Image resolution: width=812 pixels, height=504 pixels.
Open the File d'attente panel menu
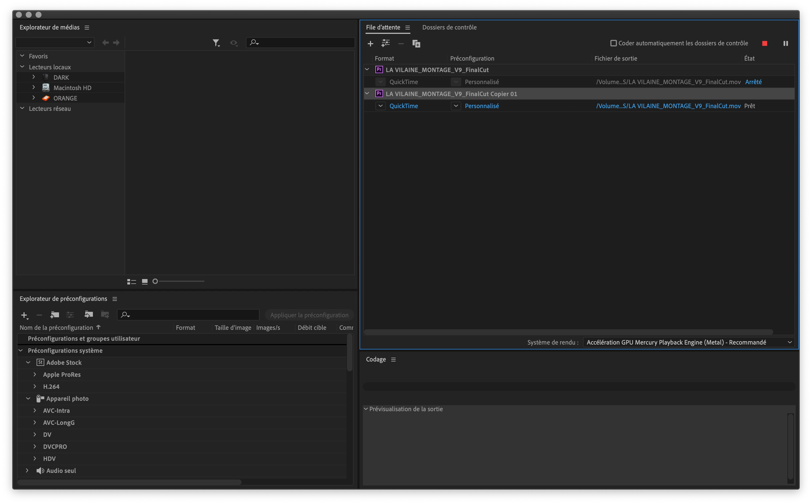(407, 28)
